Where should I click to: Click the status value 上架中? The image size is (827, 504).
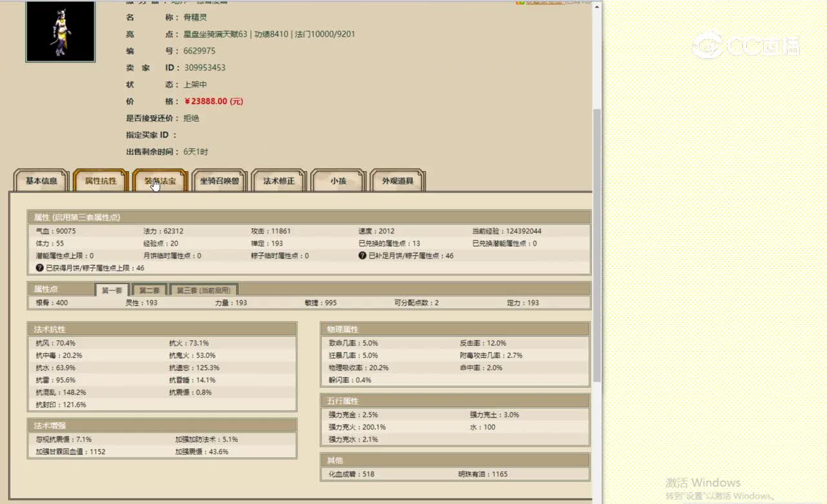click(x=196, y=85)
